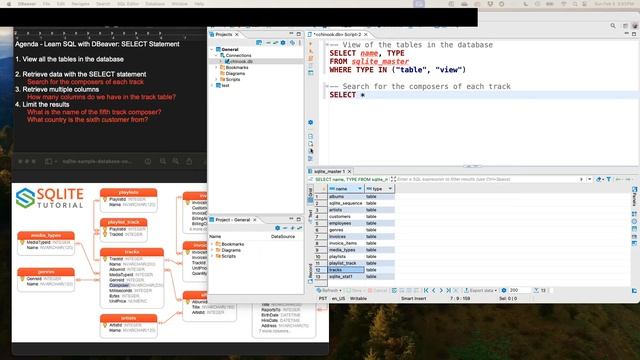
Task: Open the filter history dropdown arrow
Action: coord(589,179)
